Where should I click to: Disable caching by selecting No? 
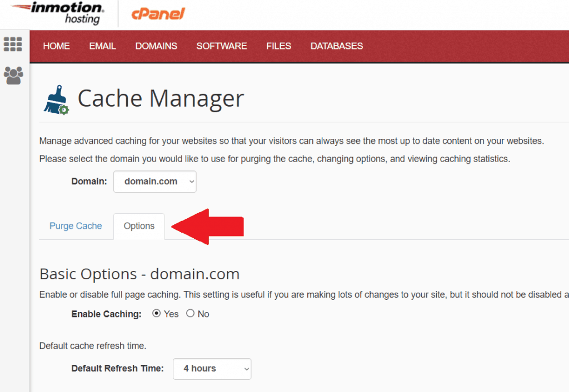coord(190,313)
